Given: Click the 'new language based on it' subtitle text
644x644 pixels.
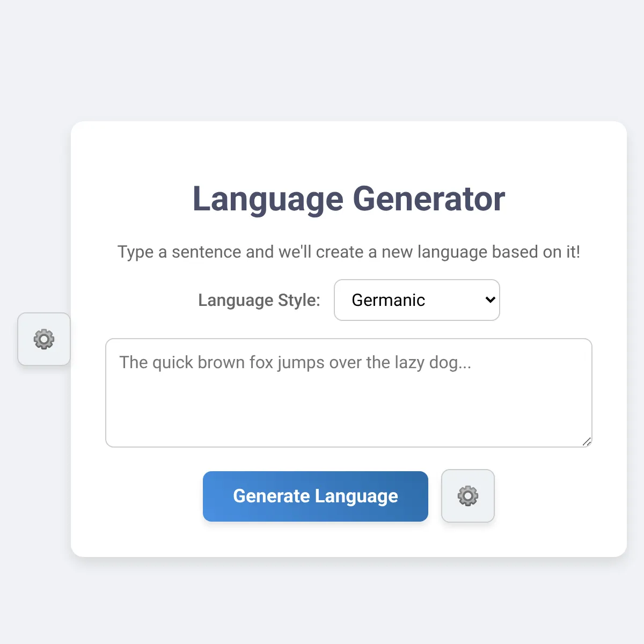Looking at the screenshot, I should [480, 252].
